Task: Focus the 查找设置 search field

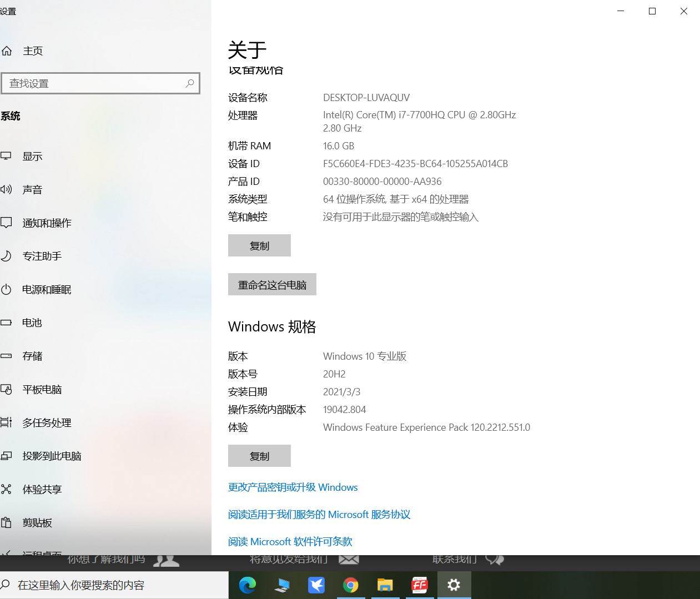Action: pos(100,83)
